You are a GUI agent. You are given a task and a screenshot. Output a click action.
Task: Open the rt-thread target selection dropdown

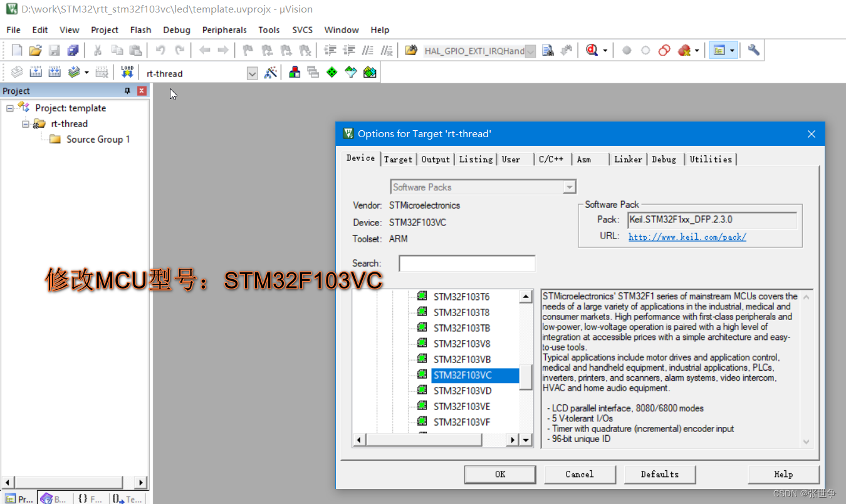[252, 74]
